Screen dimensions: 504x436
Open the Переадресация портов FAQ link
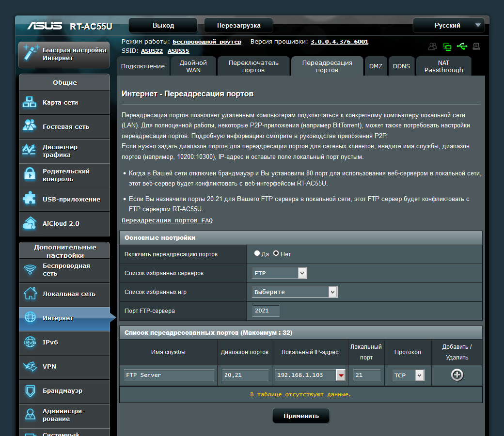click(167, 220)
